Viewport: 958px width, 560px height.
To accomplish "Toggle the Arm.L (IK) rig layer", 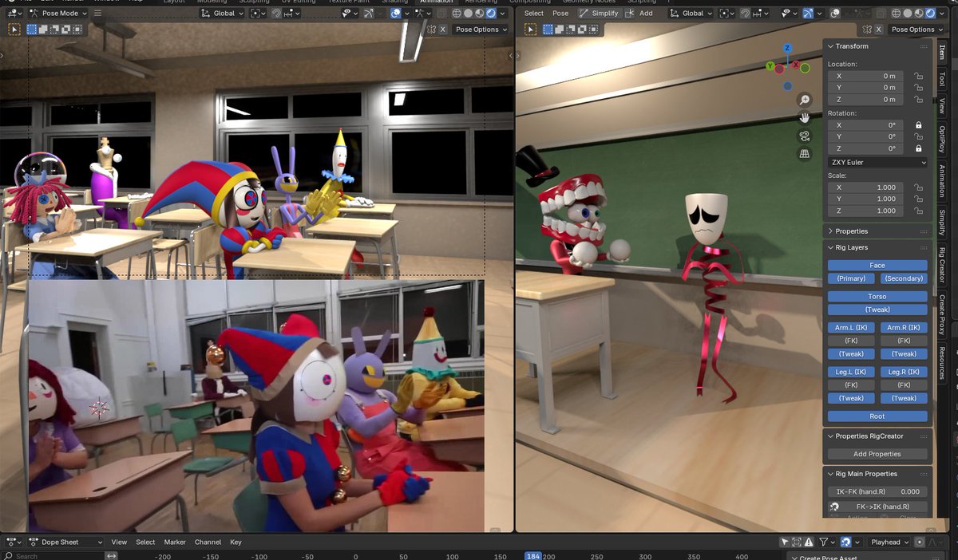I will pyautogui.click(x=851, y=328).
